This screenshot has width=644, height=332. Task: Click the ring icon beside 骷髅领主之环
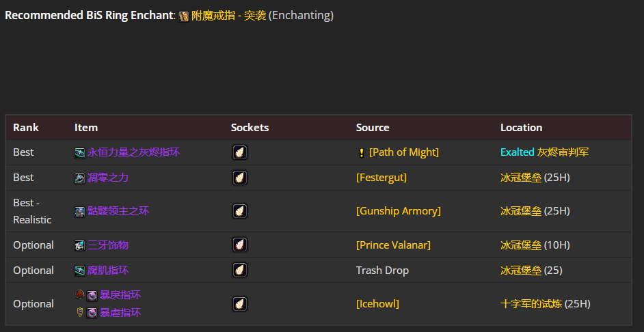pos(80,212)
